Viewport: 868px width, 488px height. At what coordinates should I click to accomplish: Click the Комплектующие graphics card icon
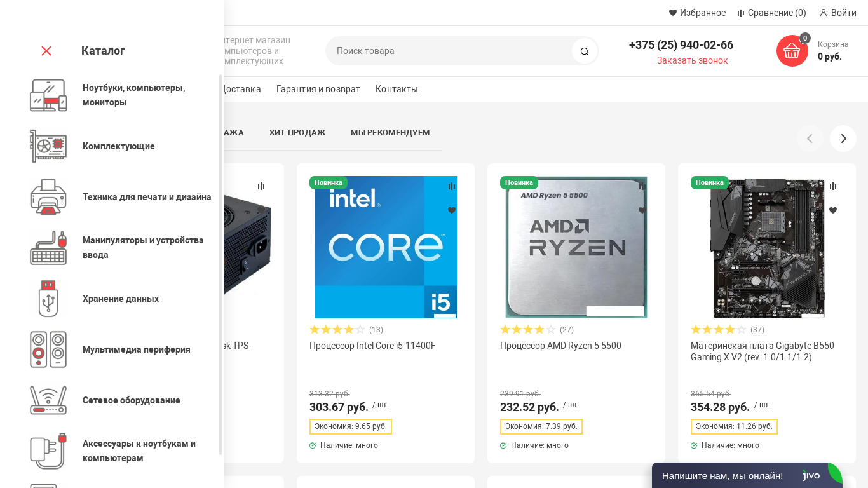click(x=48, y=146)
